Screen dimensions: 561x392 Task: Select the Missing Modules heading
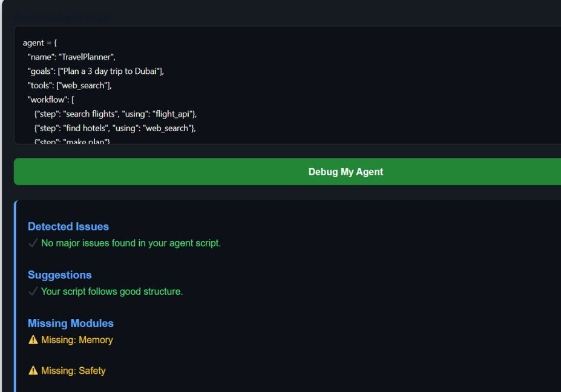[x=70, y=323]
